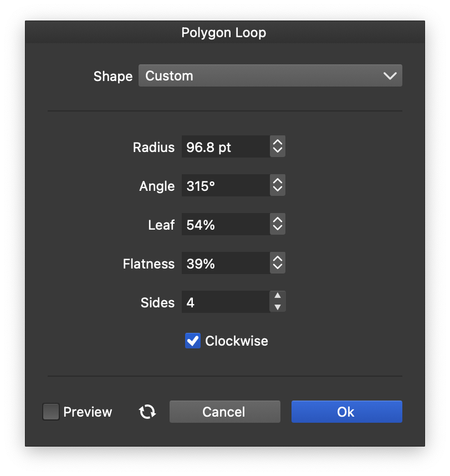Select the Angle value field
This screenshot has height=476, width=450.
pos(226,186)
